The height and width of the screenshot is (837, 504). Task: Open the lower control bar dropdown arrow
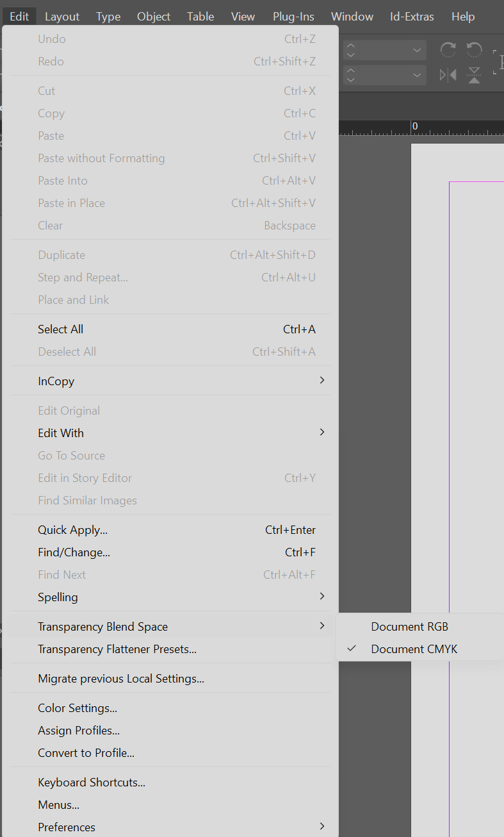417,75
